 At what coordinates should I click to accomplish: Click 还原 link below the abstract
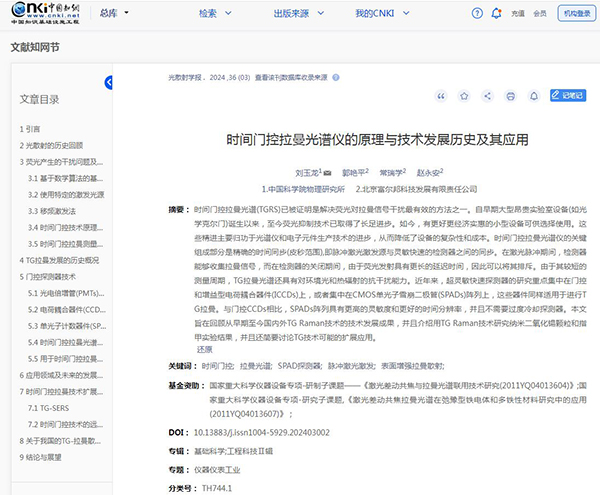click(204, 350)
